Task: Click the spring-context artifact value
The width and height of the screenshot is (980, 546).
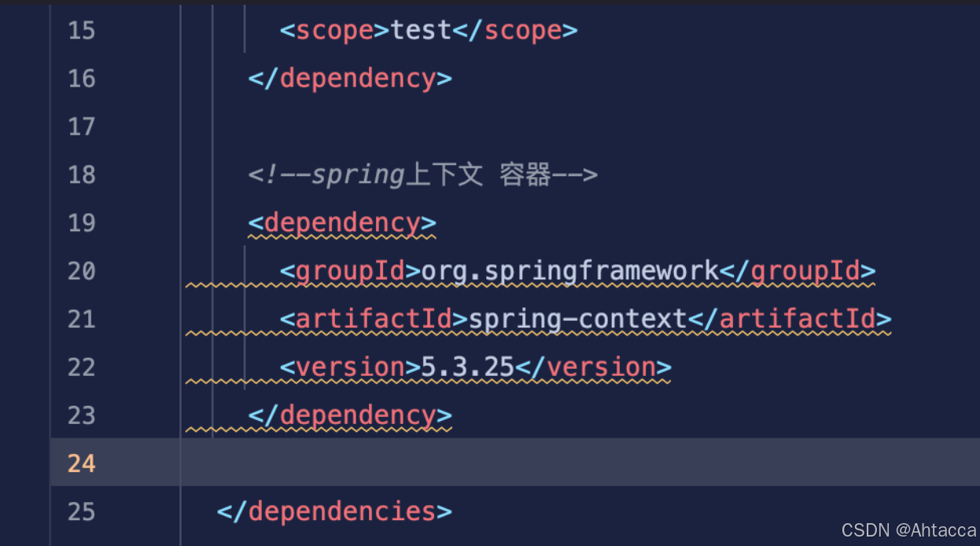Action: (578, 319)
